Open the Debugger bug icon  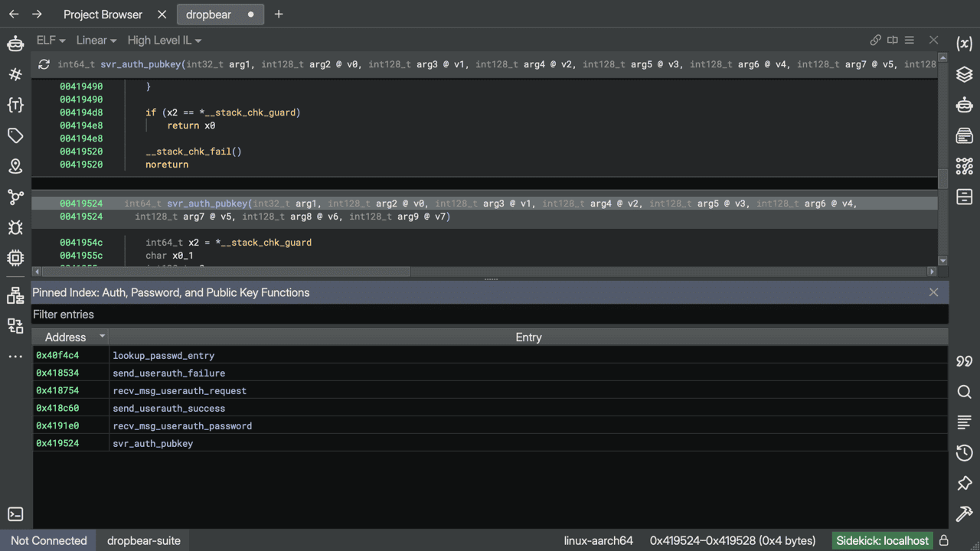[15, 227]
